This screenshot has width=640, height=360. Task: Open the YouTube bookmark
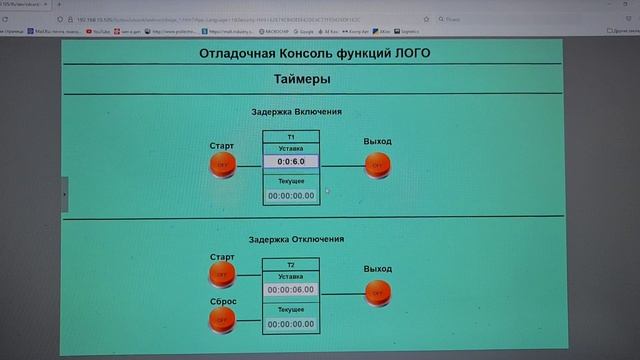(98, 31)
